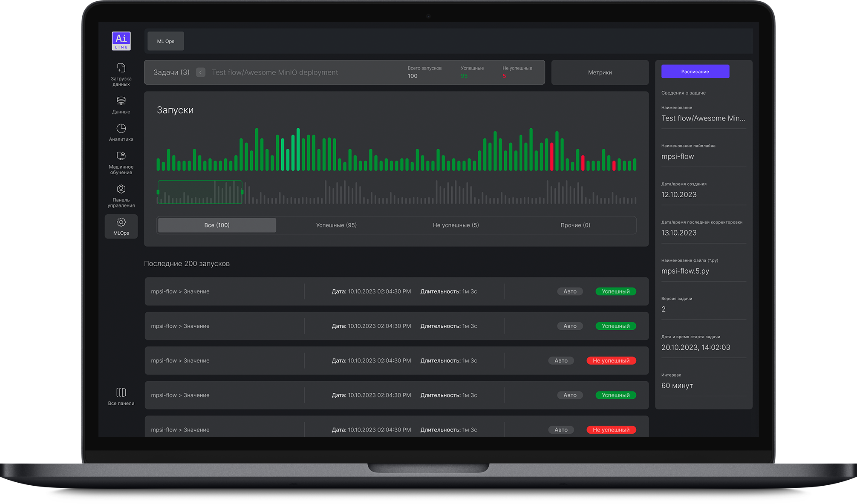857x504 pixels.
Task: Click the green range selector on mini chart
Action: [x=199, y=192]
